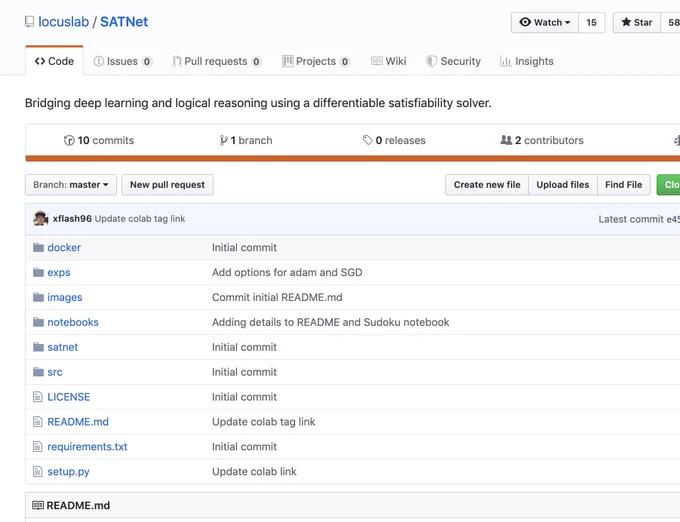Click the notebooks folder icon
680x522 pixels.
pyautogui.click(x=38, y=322)
